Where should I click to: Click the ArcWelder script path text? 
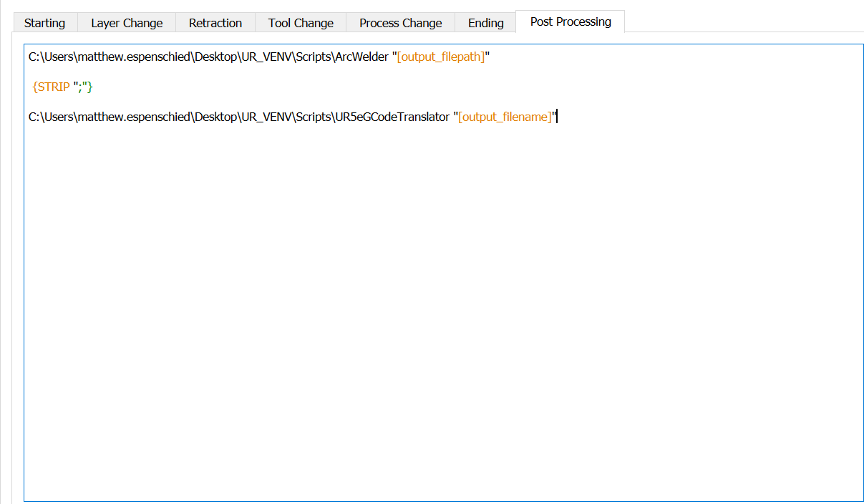[208, 57]
